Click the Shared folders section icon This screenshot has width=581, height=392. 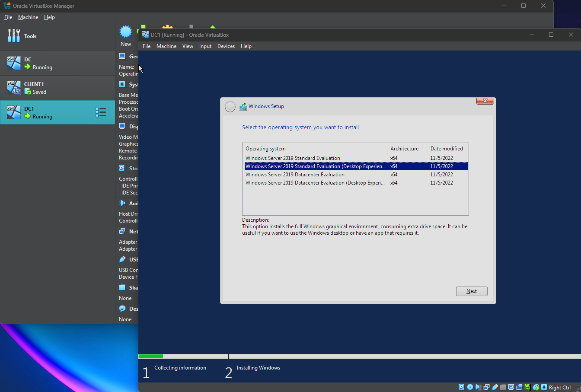click(122, 287)
